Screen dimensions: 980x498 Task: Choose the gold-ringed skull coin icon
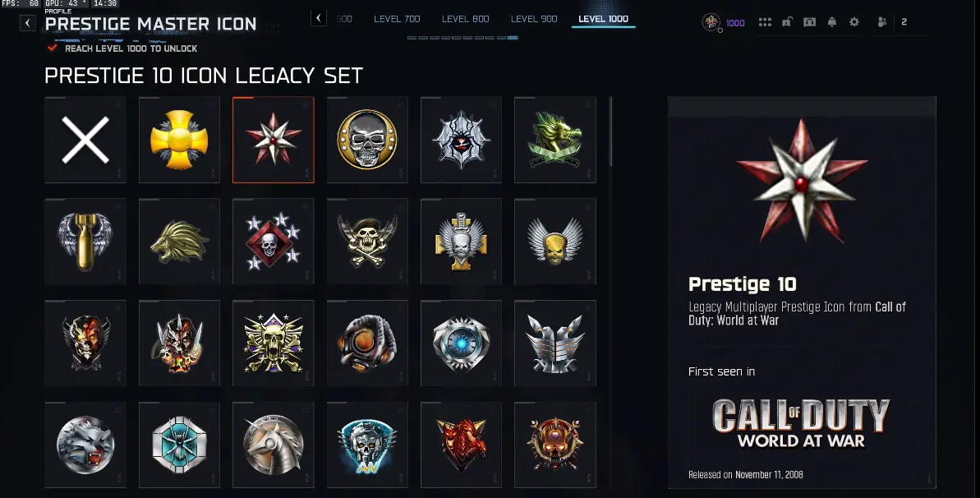367,140
